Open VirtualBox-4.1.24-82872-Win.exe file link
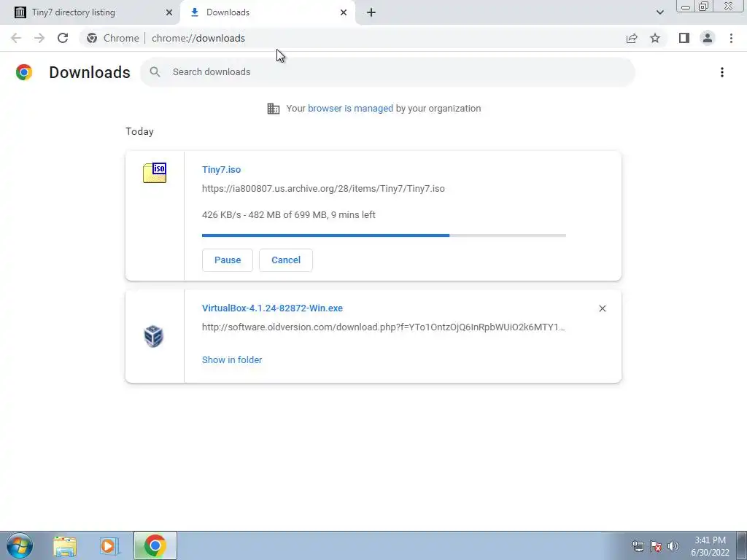Image resolution: width=747 pixels, height=560 pixels. click(x=272, y=308)
